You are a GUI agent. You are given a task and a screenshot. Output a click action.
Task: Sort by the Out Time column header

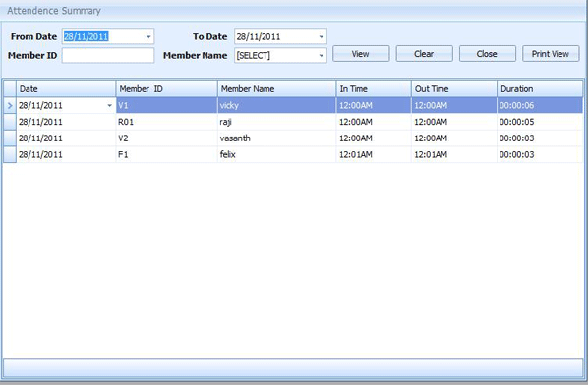[454, 88]
